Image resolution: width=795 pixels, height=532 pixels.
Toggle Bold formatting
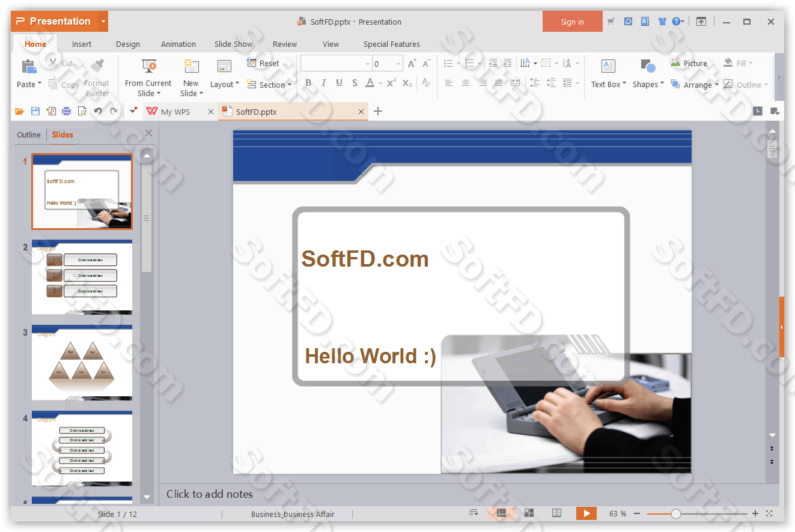[308, 83]
